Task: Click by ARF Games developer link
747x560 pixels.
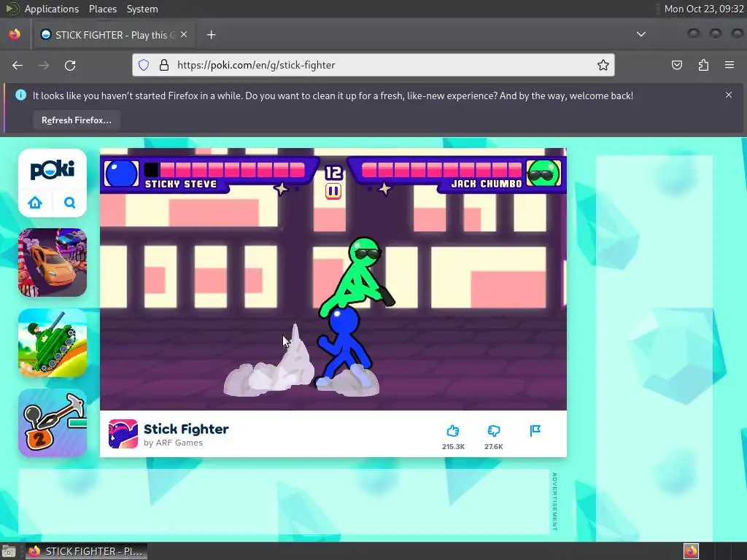Action: pos(173,443)
